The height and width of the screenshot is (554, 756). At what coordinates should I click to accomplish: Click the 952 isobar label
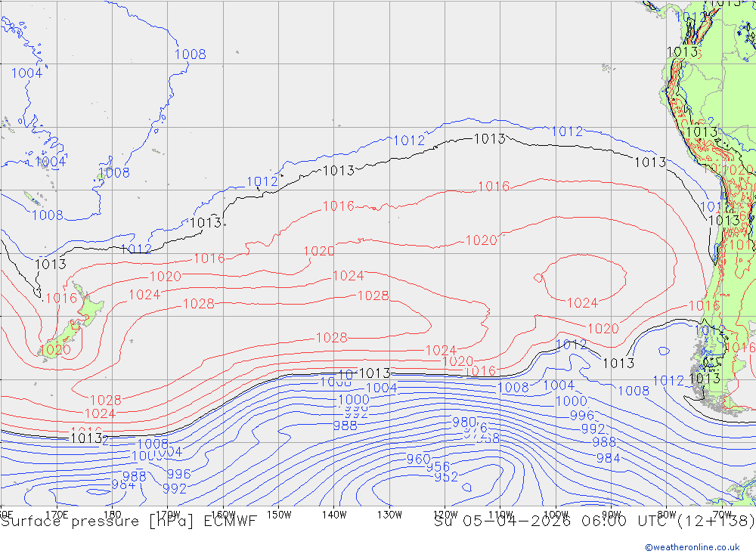(x=446, y=477)
